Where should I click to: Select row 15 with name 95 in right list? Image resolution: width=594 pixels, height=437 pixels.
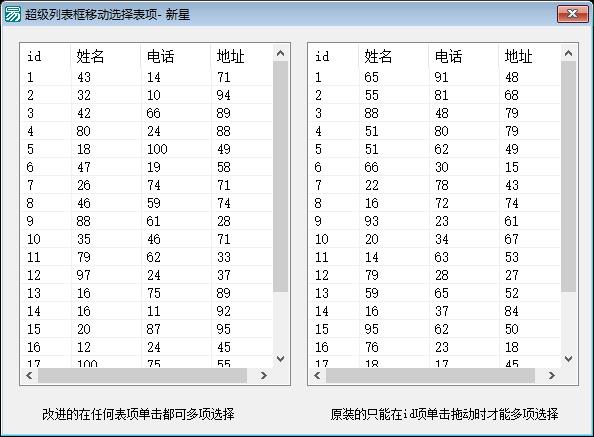[435, 329]
